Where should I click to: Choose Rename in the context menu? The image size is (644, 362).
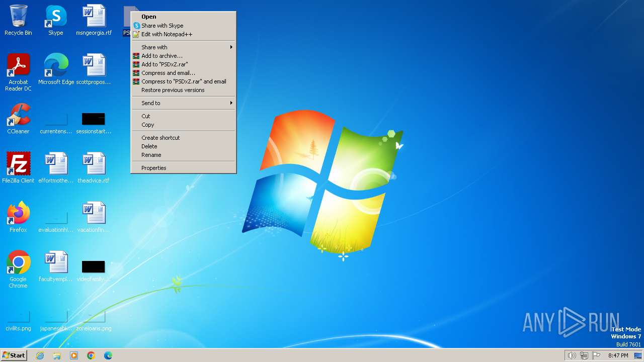[184, 155]
